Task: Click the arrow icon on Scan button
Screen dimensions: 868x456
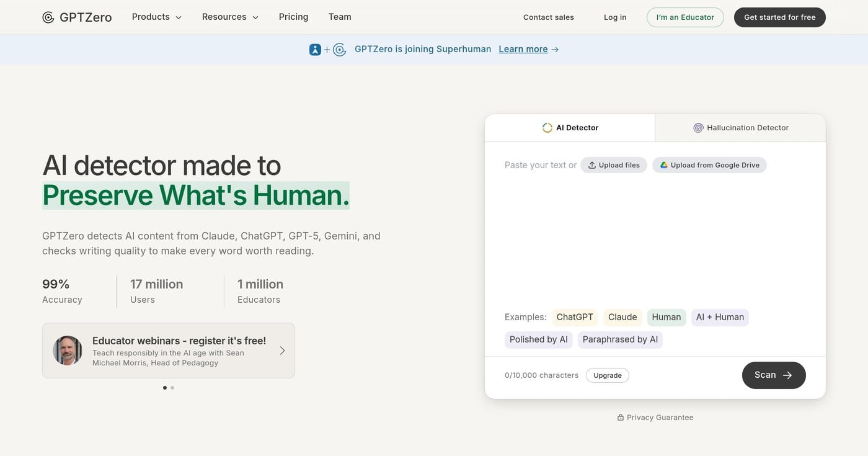Action: coord(787,375)
